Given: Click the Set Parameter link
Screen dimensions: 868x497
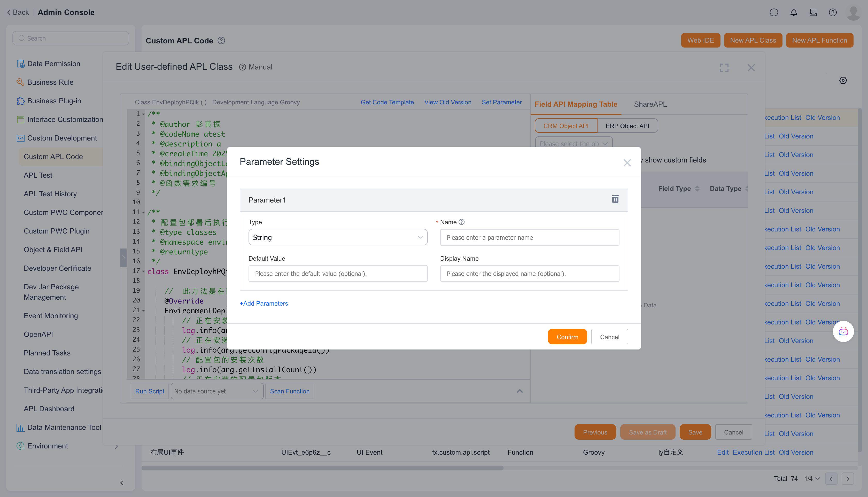Looking at the screenshot, I should 502,102.
